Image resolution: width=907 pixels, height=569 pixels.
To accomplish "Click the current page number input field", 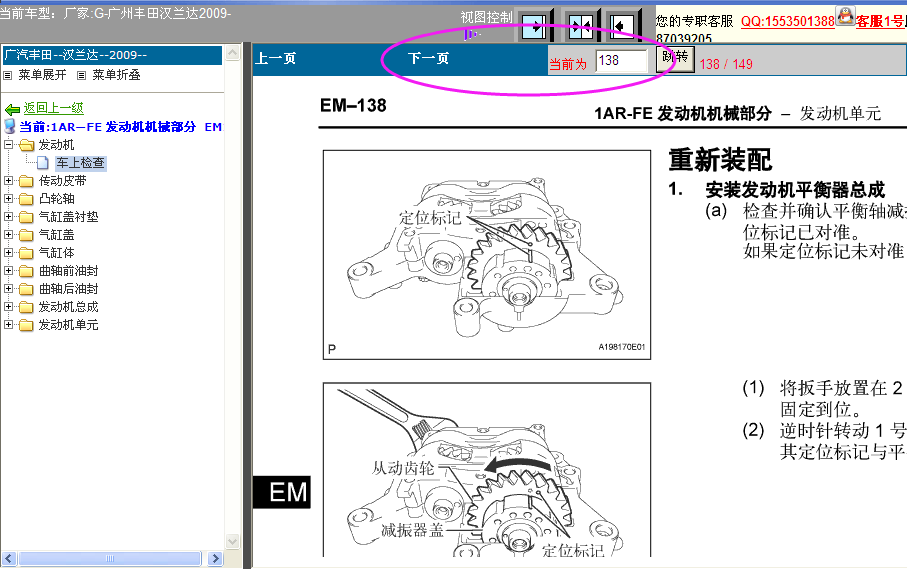I will coord(622,61).
